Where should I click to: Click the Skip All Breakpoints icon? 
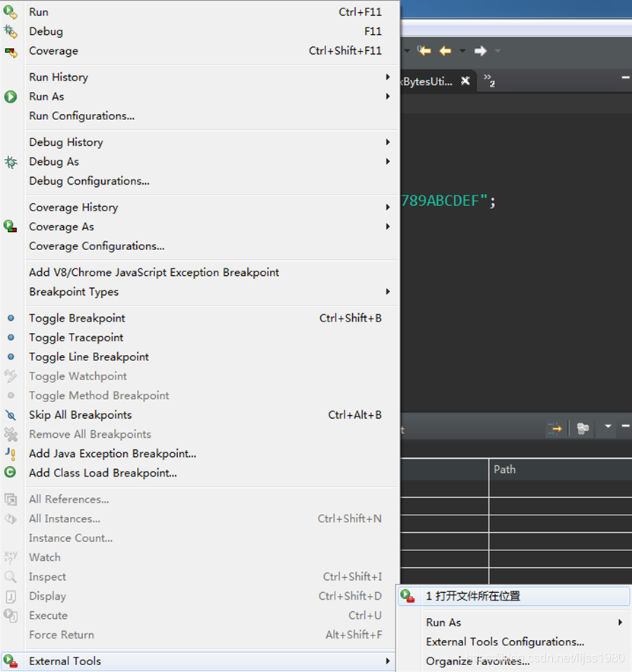pyautogui.click(x=11, y=415)
